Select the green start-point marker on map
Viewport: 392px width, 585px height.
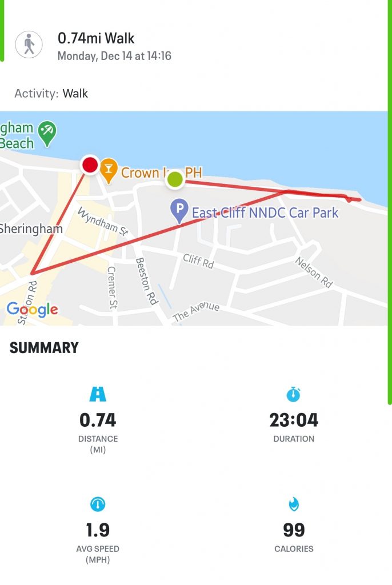[175, 179]
